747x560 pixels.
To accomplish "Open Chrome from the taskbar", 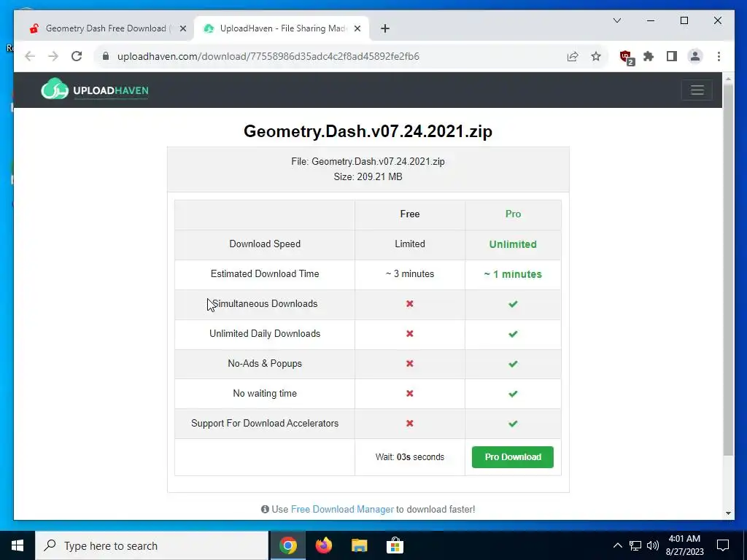I will coord(287,545).
